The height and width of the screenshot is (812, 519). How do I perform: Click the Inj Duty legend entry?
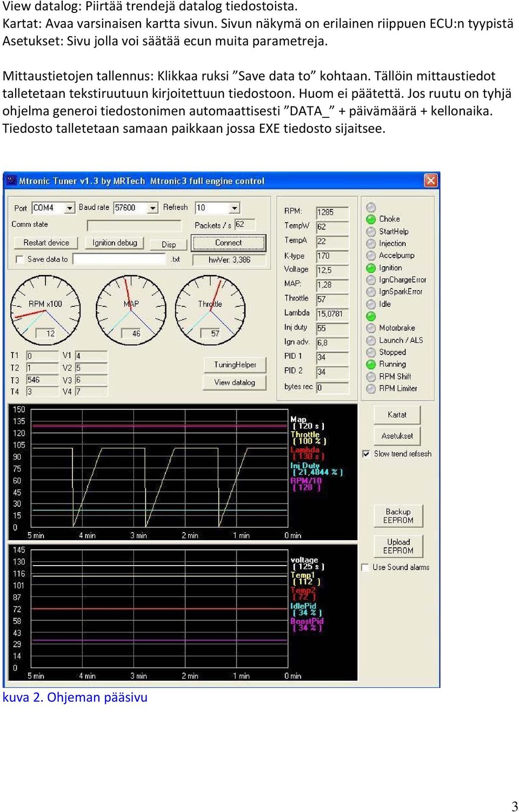click(x=316, y=469)
